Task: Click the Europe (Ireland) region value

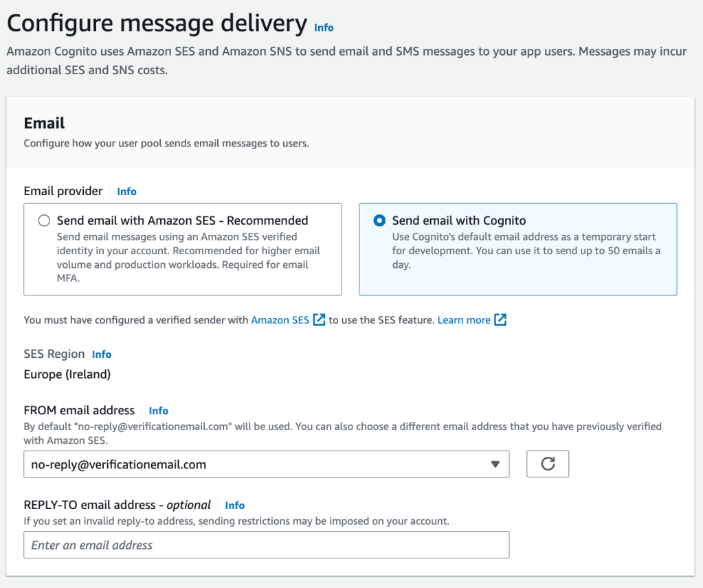Action: [67, 374]
